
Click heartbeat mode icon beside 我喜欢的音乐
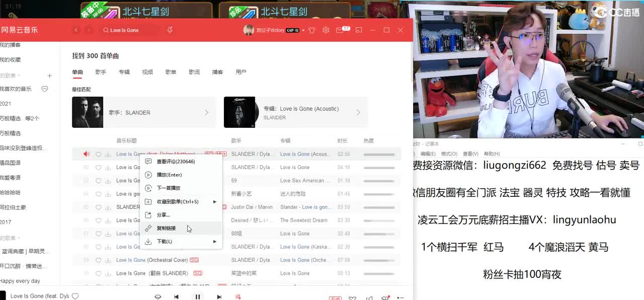point(44,89)
